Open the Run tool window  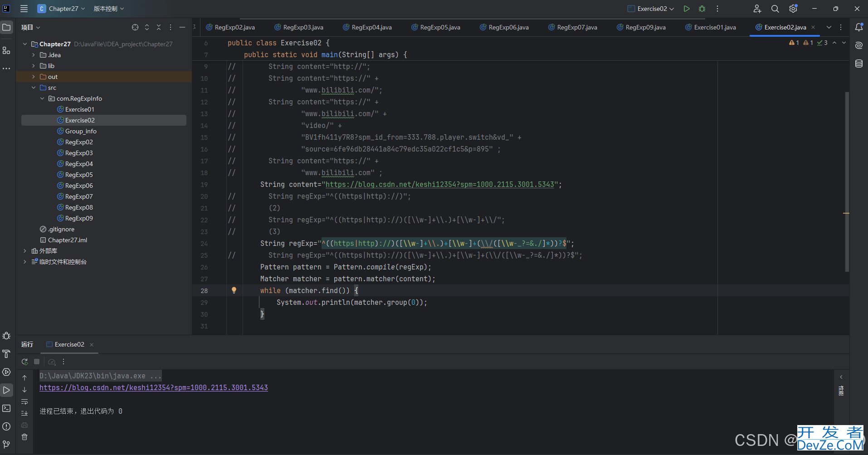(x=6, y=390)
